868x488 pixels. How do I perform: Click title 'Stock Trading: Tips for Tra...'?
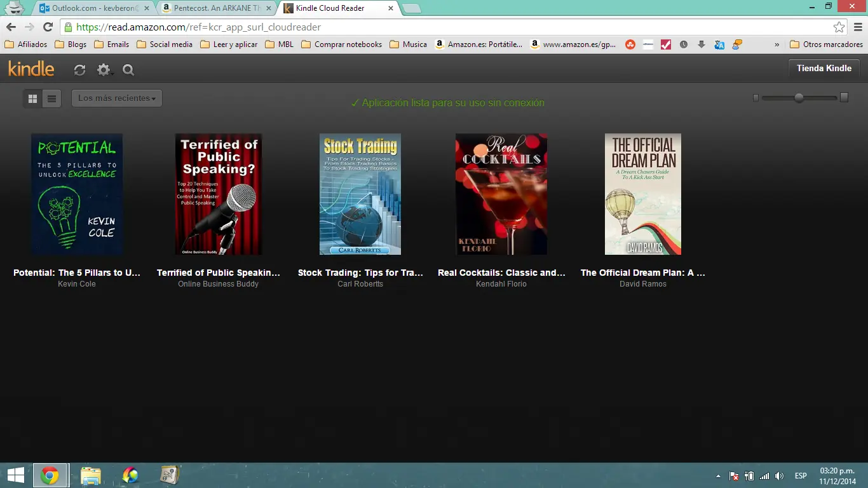(360, 273)
